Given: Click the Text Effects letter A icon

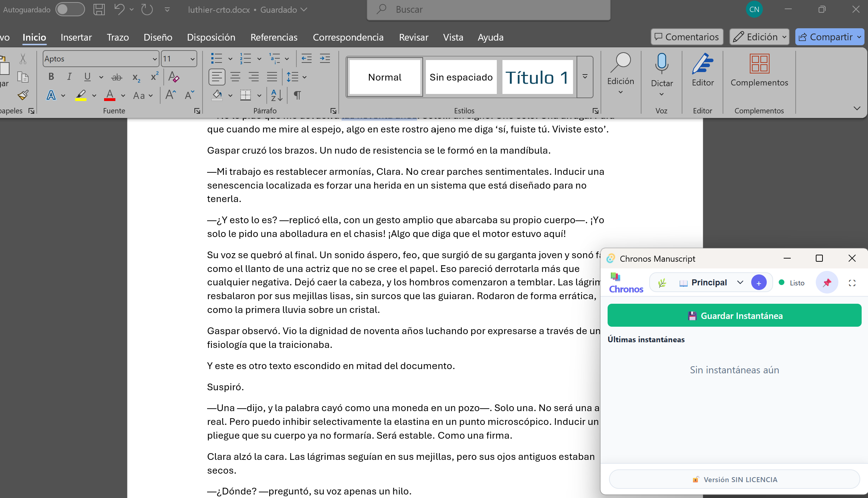Looking at the screenshot, I should [51, 95].
